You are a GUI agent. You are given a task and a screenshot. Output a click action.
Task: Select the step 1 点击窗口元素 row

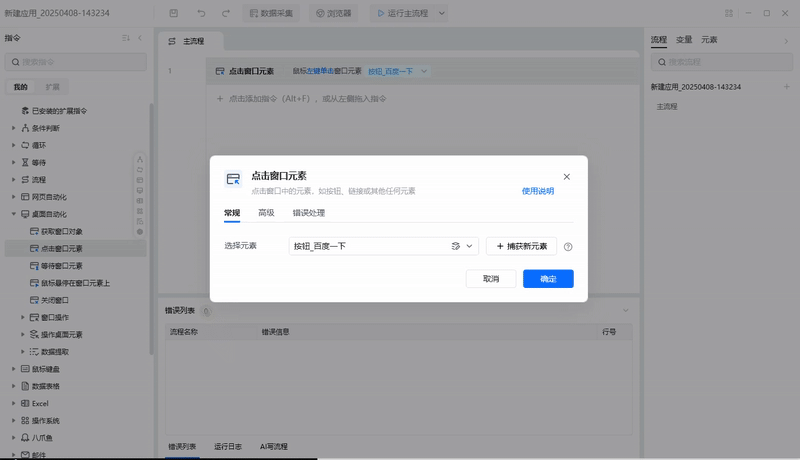click(x=422, y=71)
